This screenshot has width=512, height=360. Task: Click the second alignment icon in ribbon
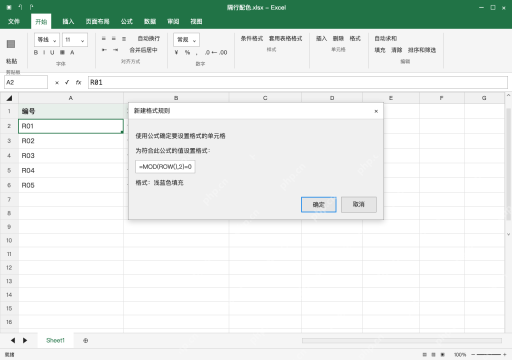(114, 39)
